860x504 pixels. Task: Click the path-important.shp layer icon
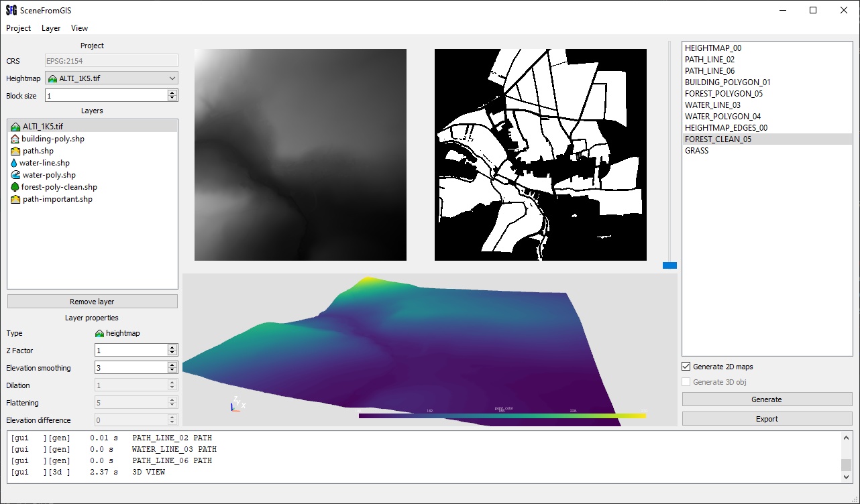(x=16, y=199)
